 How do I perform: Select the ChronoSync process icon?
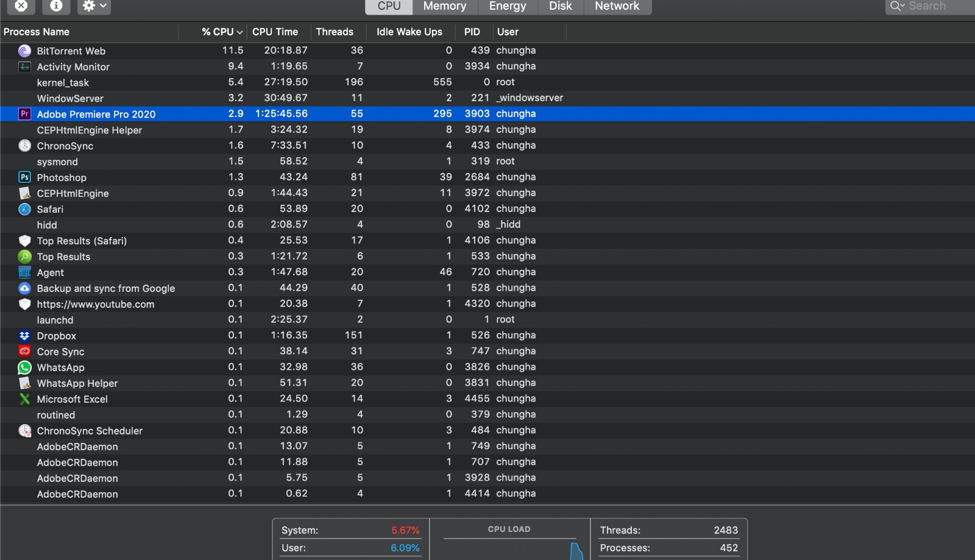click(24, 146)
